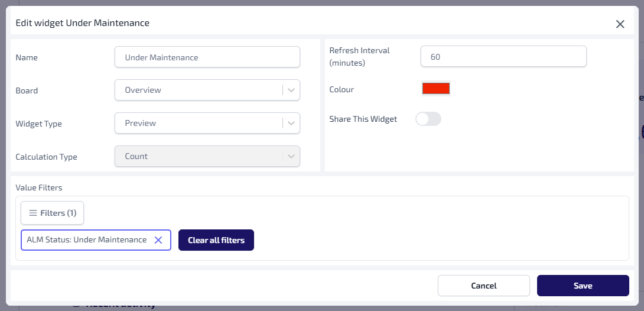Remove the ALM Status filter chip
Screen dimensions: 644x311
pyautogui.click(x=158, y=240)
